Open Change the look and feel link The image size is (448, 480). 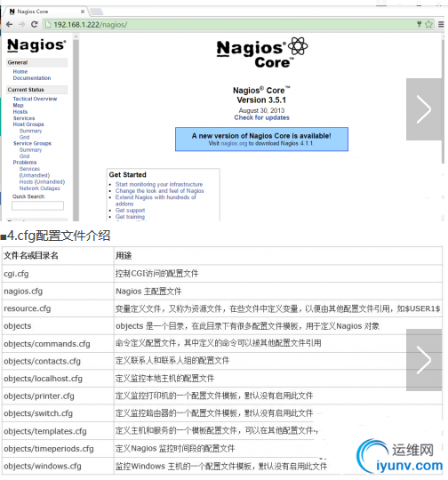click(159, 191)
